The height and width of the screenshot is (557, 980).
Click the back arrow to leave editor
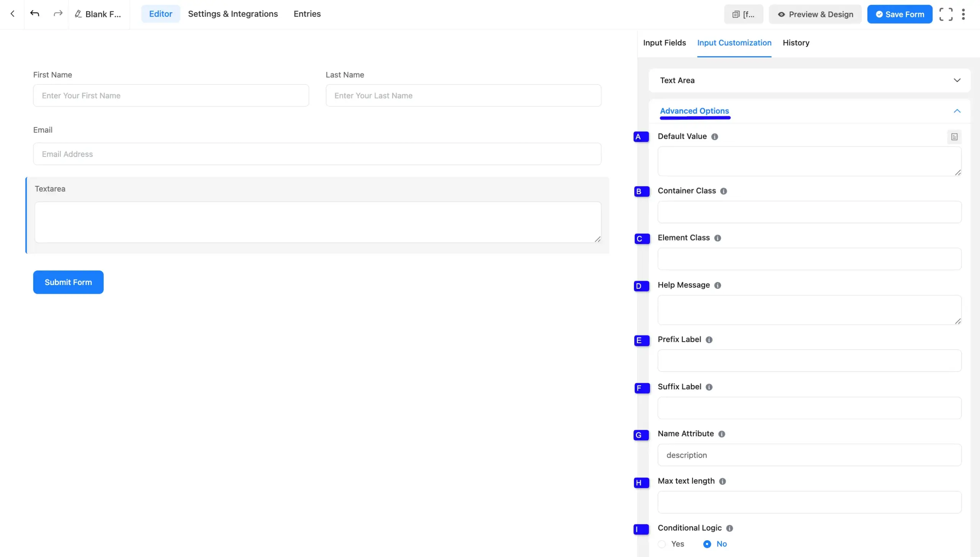tap(13, 13)
